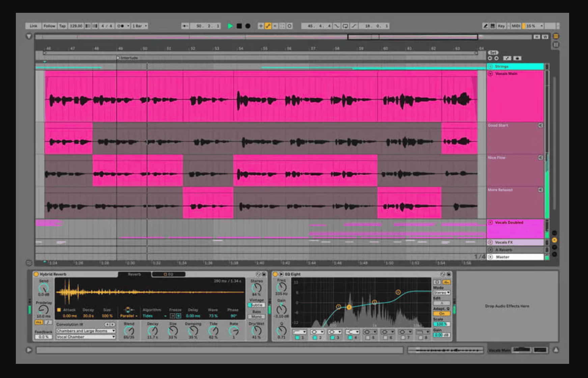Toggle the computer MIDI keyboard icon
Screen dimensions: 588x378
click(x=493, y=26)
